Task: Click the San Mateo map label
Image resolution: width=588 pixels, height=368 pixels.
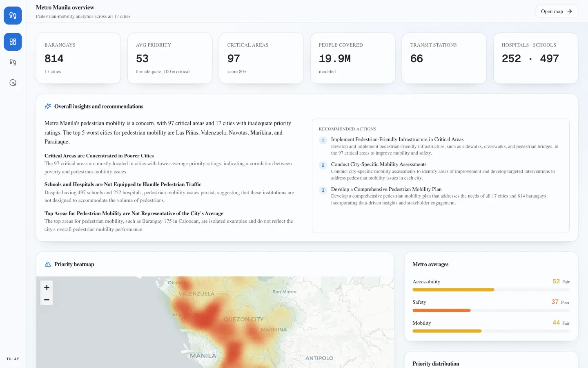Action: (285, 292)
